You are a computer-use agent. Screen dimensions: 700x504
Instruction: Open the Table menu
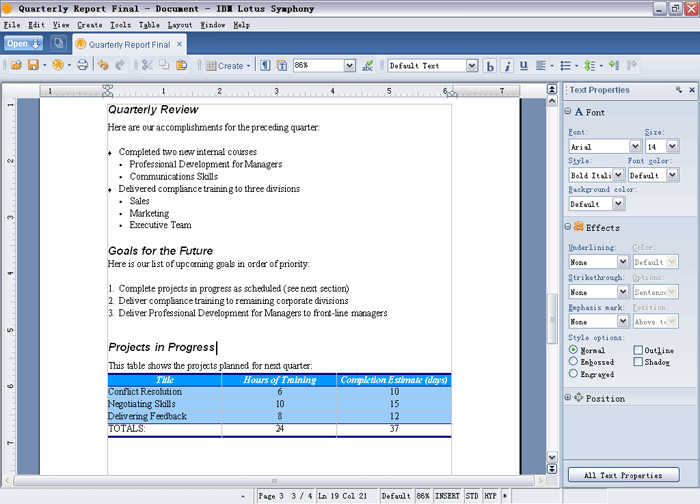(x=148, y=24)
